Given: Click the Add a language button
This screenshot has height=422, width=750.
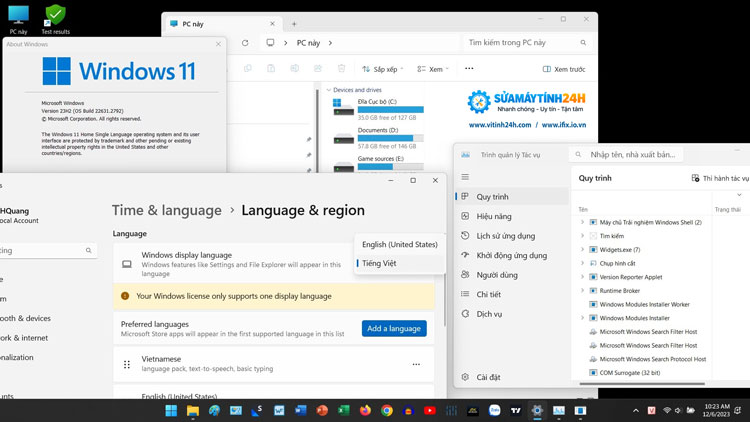Looking at the screenshot, I should click(x=394, y=328).
